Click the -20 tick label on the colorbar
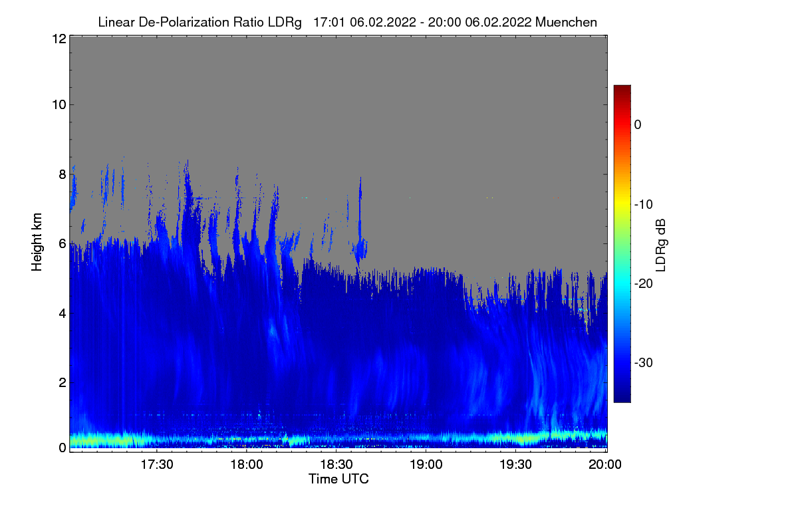Viewport: 798px width, 532px height. (643, 283)
